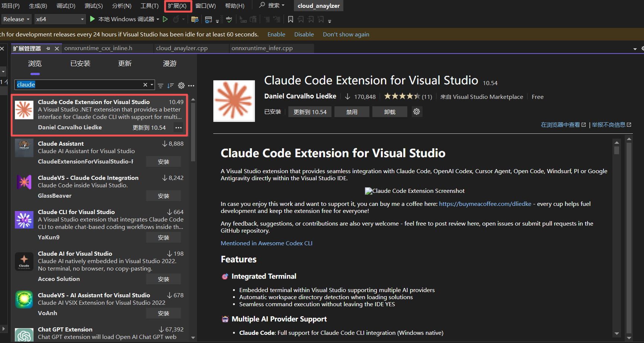Switch to the 已安装 tab
Image resolution: width=644 pixels, height=343 pixels.
(81, 64)
